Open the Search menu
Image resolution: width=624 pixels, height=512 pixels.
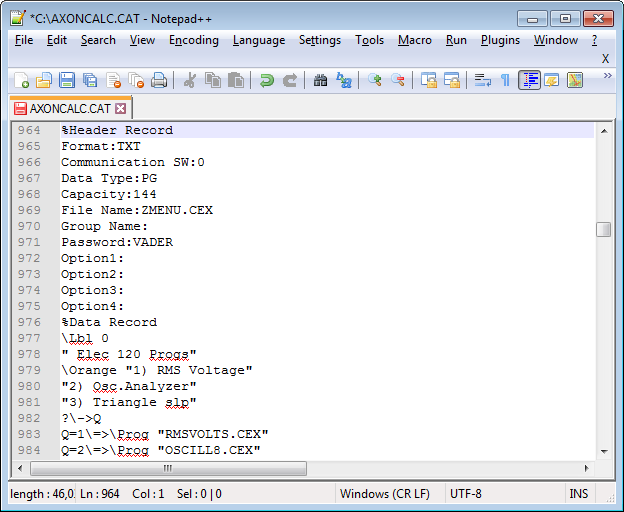(98, 40)
